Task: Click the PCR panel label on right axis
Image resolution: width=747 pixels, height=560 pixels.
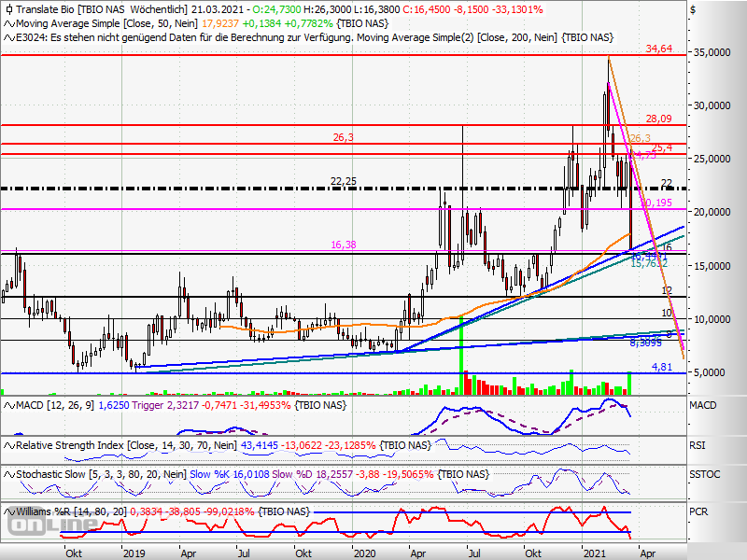Action: coord(698,512)
